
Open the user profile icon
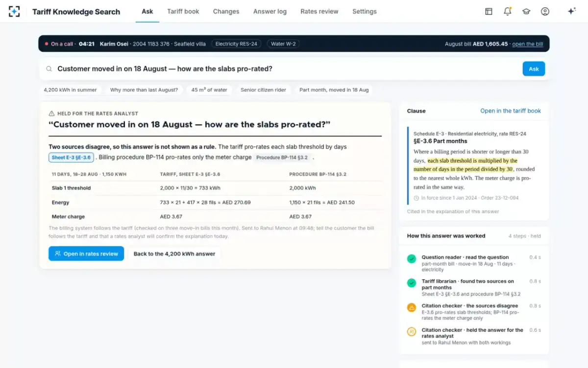coord(545,11)
